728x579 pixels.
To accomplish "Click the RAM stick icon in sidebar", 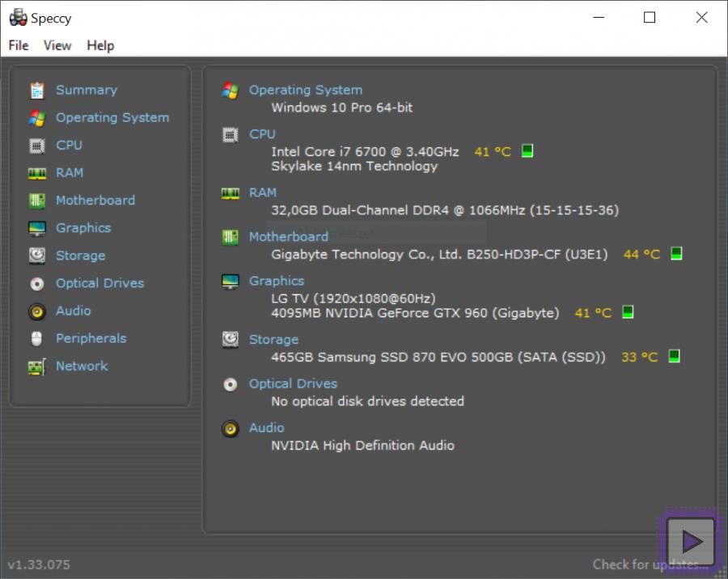I will [37, 173].
